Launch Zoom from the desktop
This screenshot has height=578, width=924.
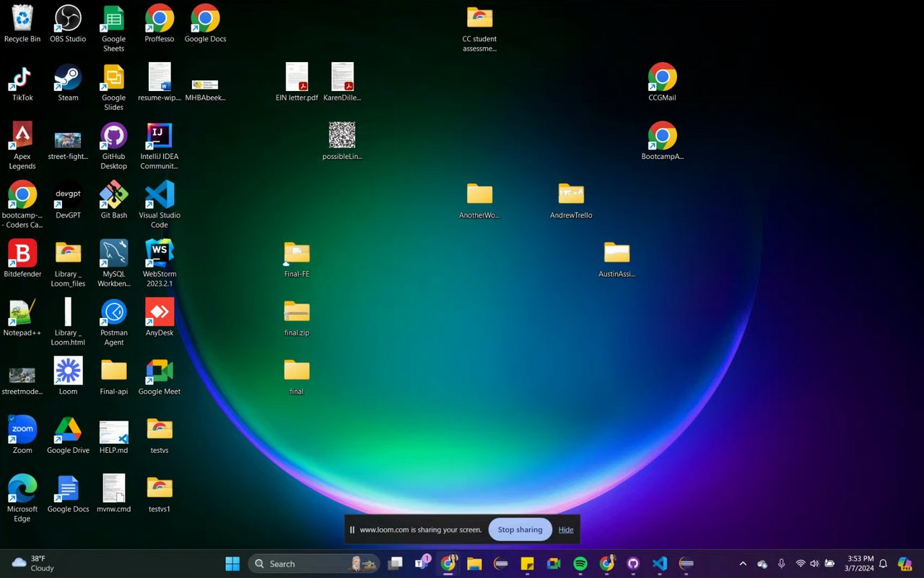click(x=22, y=435)
